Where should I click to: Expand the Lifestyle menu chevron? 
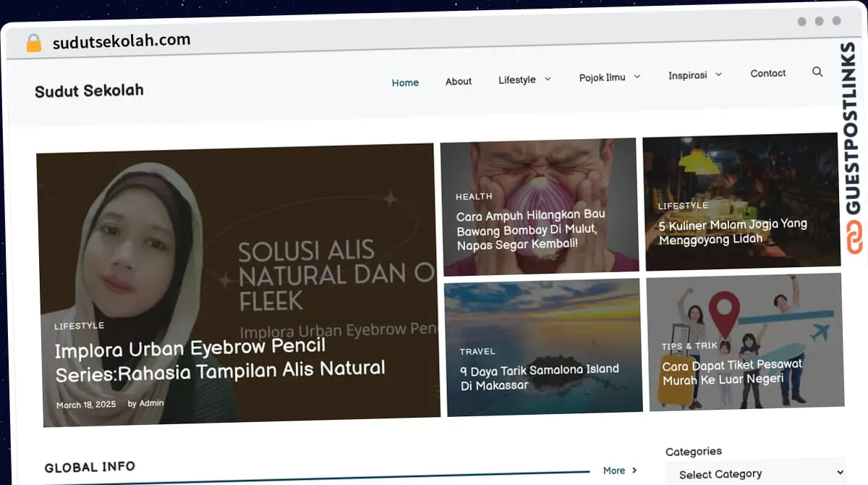coord(548,79)
